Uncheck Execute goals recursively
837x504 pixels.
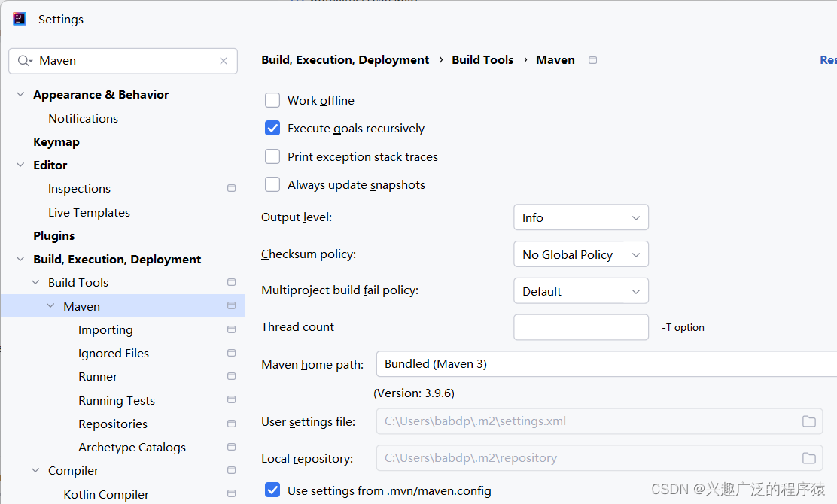click(x=272, y=128)
